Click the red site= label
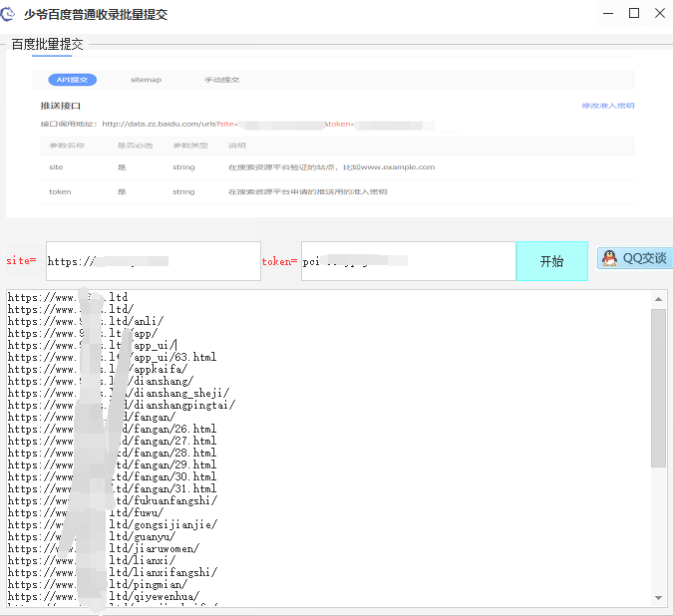 (21, 260)
